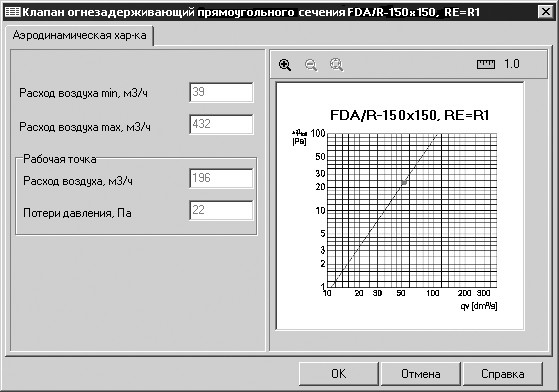
Task: Click the 300 value on the flow axis
Action: tap(483, 293)
